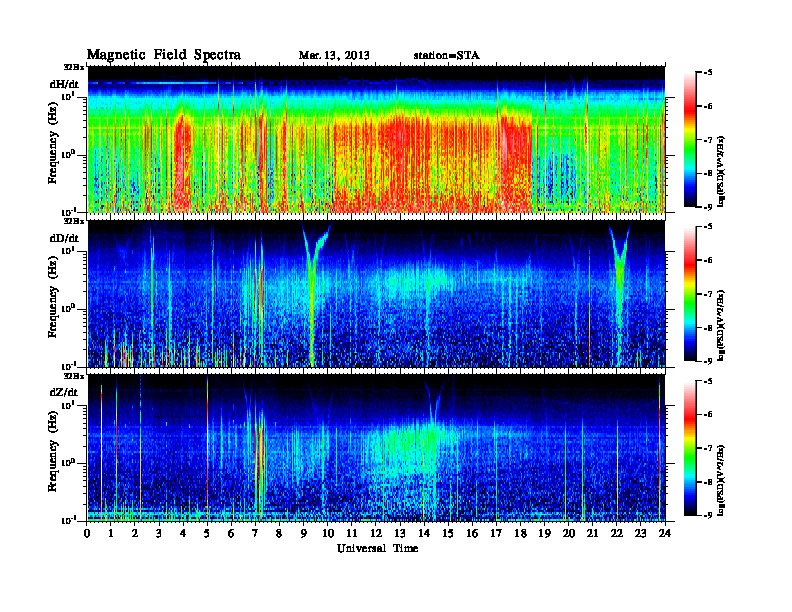
Task: Click the "-9" value on the dH/dt colorbar
Action: pyautogui.click(x=707, y=207)
